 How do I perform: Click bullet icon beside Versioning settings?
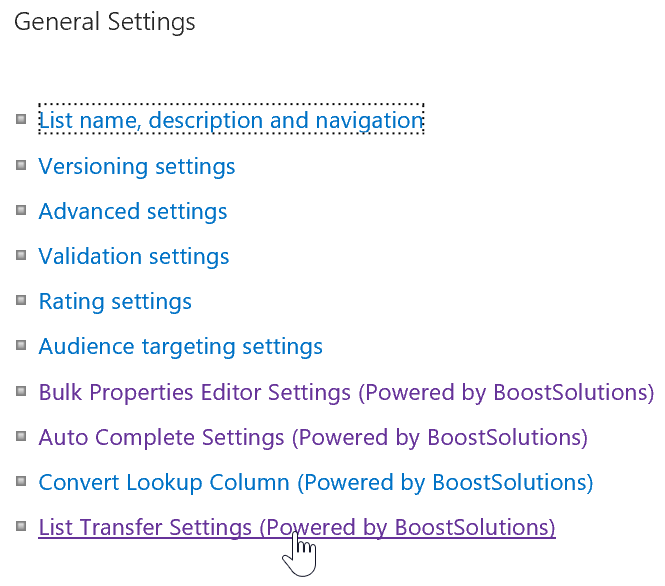pos(21,165)
